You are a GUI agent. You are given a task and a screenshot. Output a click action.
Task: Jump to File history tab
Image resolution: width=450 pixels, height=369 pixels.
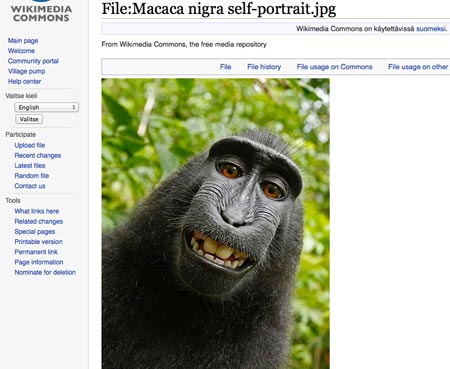pyautogui.click(x=264, y=67)
